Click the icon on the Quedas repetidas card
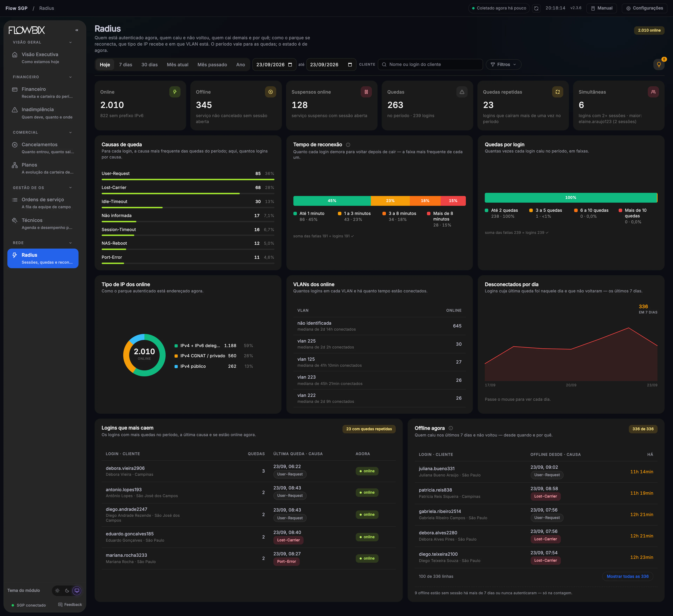 [x=558, y=92]
